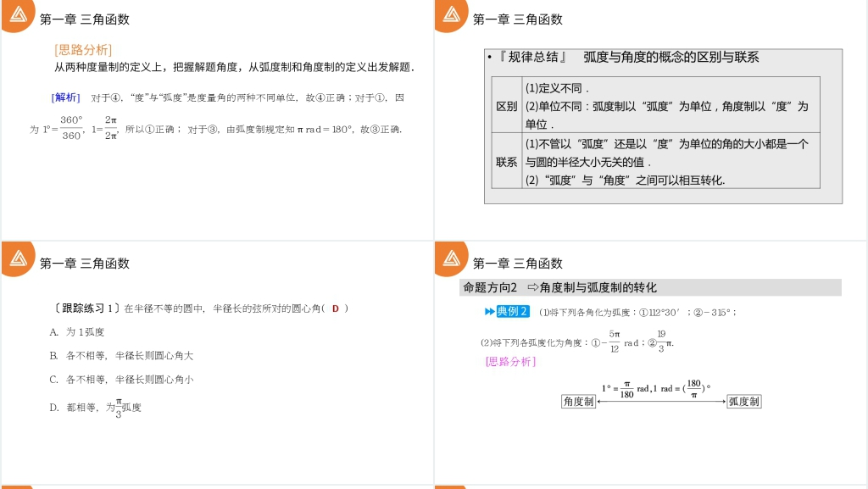Click the 2π/2π fraction in the solution
This screenshot has width=868, height=489.
point(111,128)
